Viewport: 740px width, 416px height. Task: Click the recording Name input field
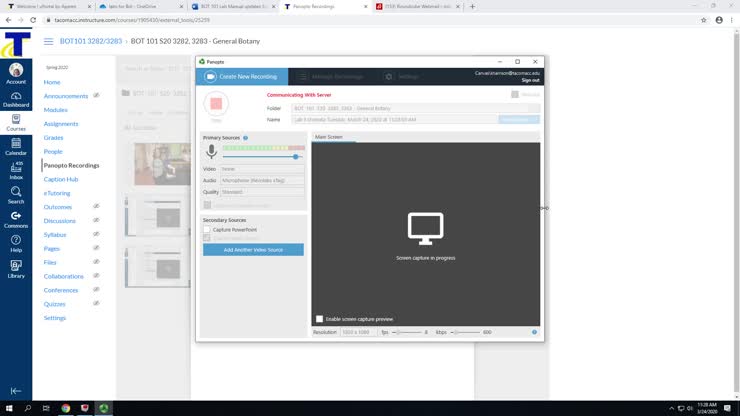click(395, 119)
